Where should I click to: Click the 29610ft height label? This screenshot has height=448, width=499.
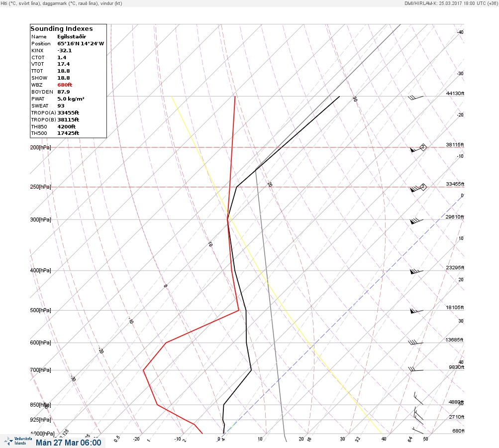point(455,217)
